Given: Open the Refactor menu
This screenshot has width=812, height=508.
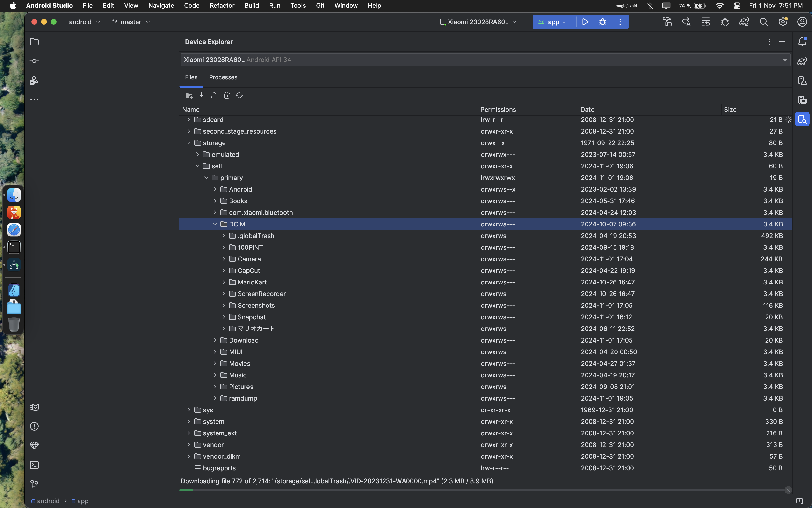Looking at the screenshot, I should 222,5.
